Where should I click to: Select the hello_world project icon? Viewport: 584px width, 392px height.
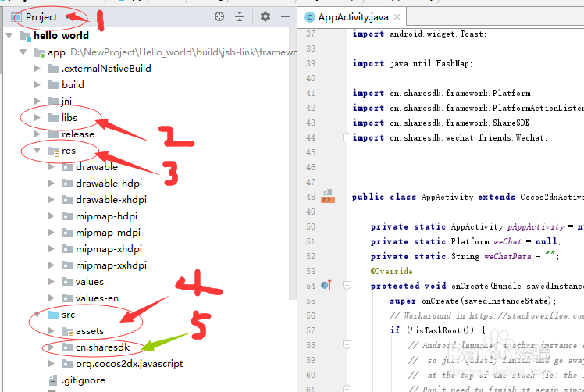tap(25, 36)
